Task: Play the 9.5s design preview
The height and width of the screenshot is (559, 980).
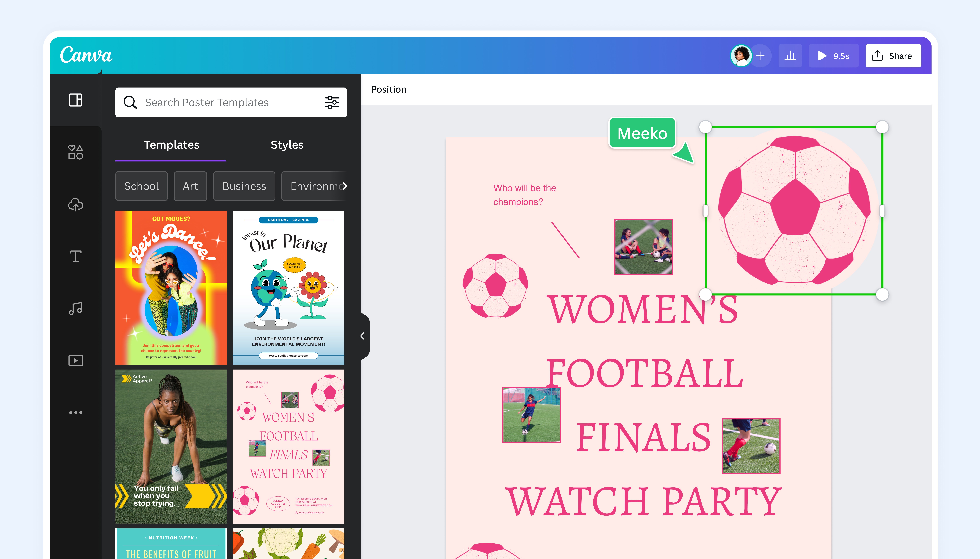Action: pyautogui.click(x=834, y=56)
